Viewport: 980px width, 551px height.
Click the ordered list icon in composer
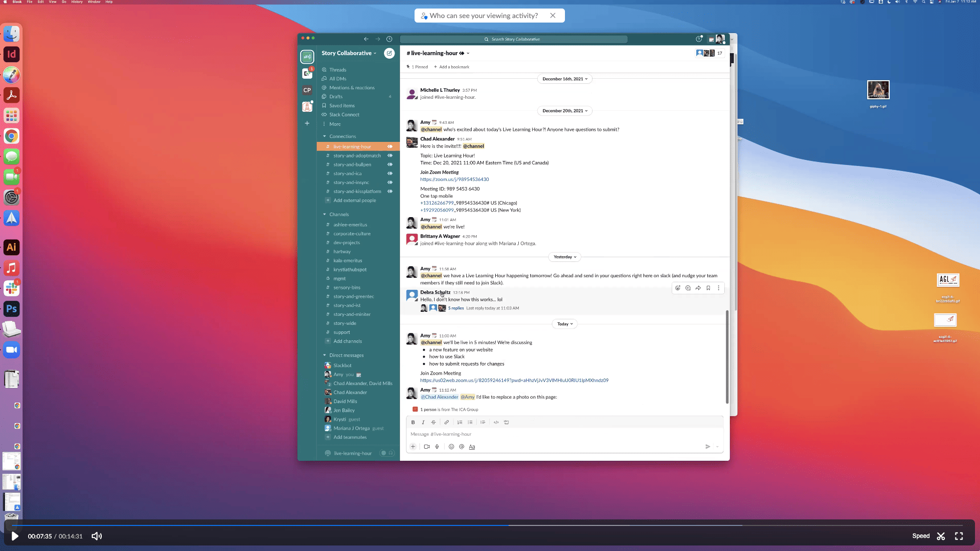460,422
